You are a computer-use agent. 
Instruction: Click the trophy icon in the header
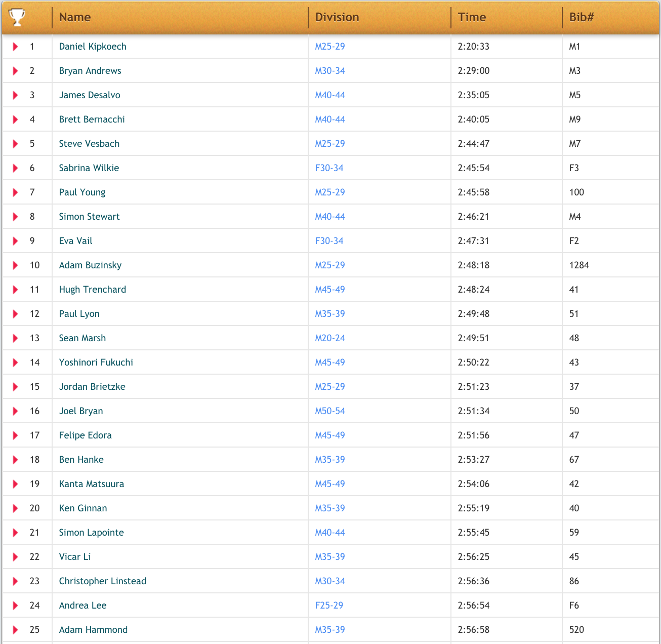click(x=17, y=17)
